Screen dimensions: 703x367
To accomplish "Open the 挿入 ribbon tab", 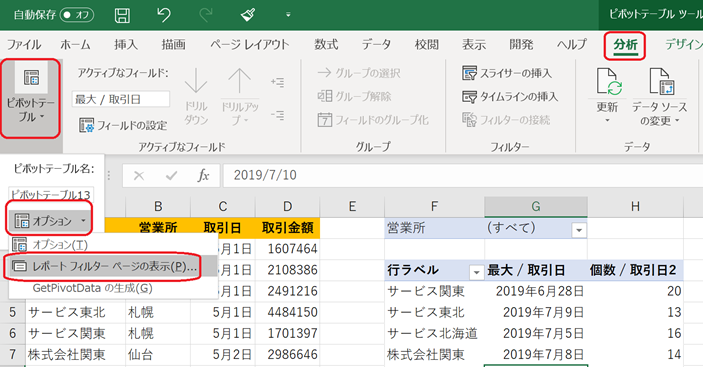I will [x=126, y=44].
